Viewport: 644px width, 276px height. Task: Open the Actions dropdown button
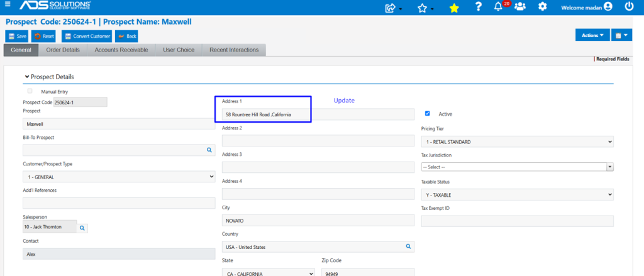point(592,35)
